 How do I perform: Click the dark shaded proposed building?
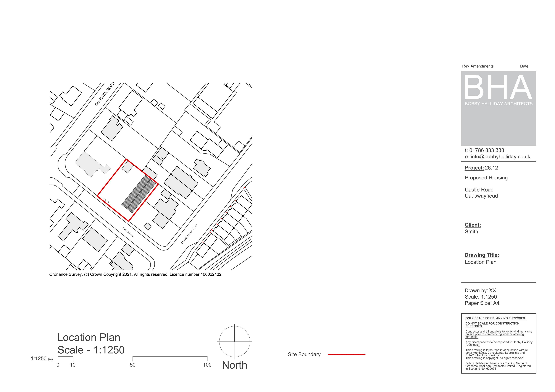point(138,194)
